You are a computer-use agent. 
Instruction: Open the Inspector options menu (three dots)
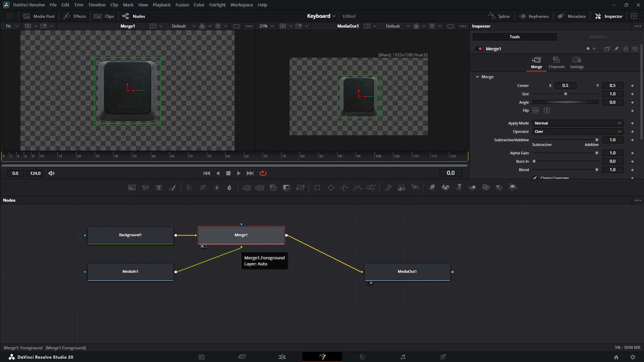638,26
